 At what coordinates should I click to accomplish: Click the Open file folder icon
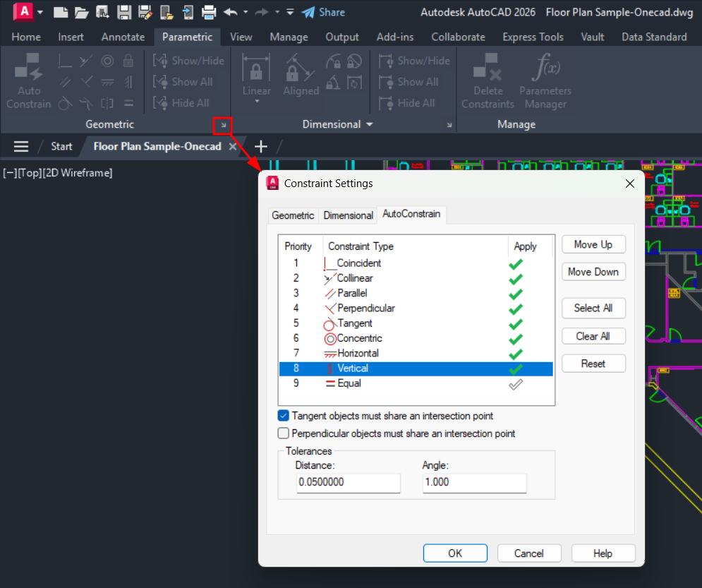tap(81, 13)
